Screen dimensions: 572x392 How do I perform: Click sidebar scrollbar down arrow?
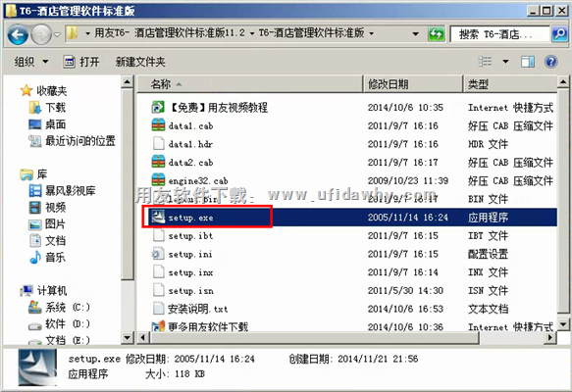127,338
